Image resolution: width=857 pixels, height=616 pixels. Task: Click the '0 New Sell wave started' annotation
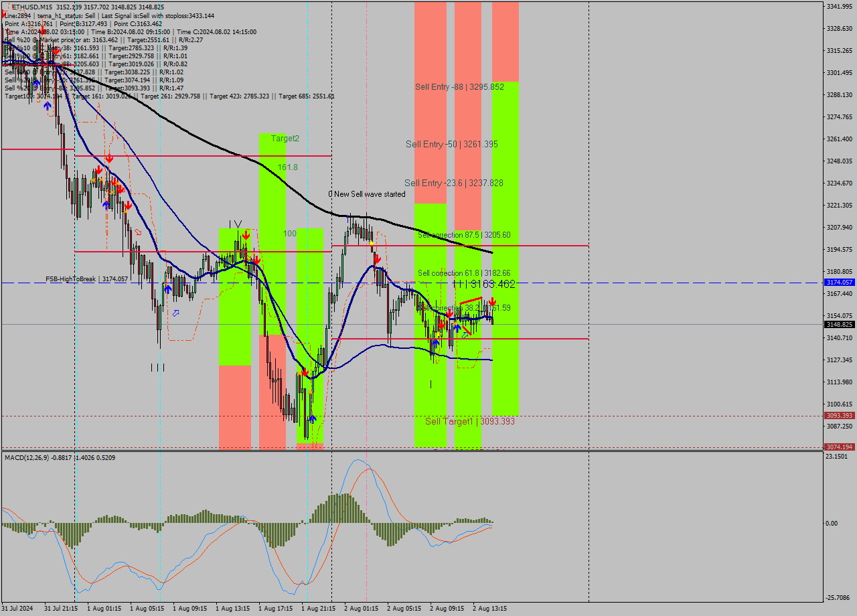[367, 194]
